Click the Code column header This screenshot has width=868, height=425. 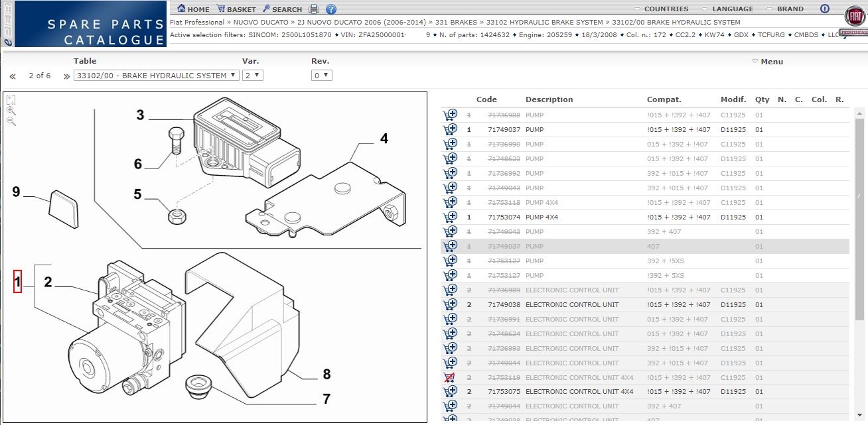[x=486, y=99]
